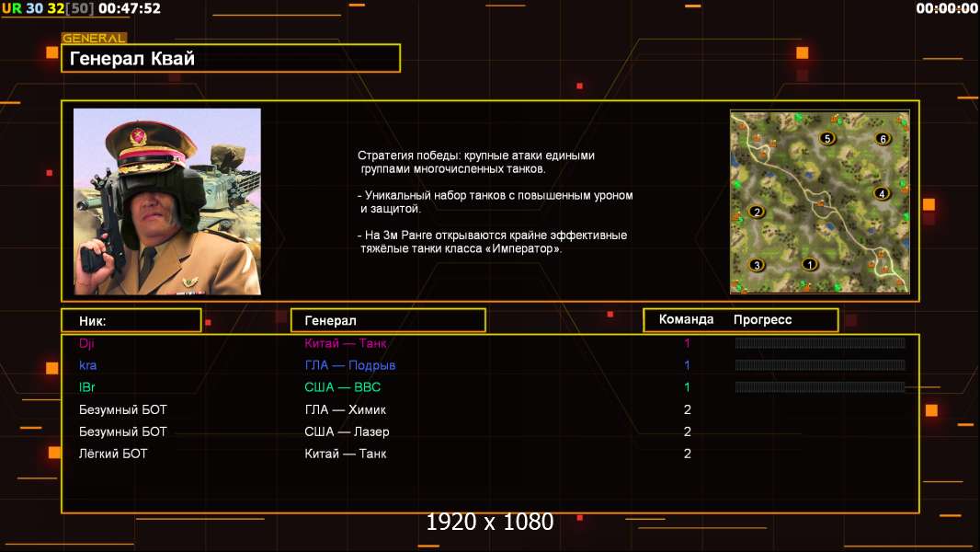Select player nickname "kra"
The height and width of the screenshot is (552, 980).
(x=87, y=365)
